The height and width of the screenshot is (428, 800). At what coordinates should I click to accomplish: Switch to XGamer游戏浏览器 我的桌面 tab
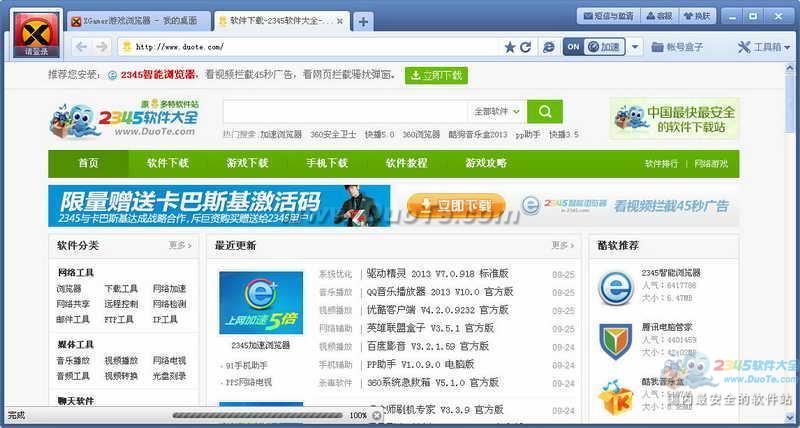point(139,21)
